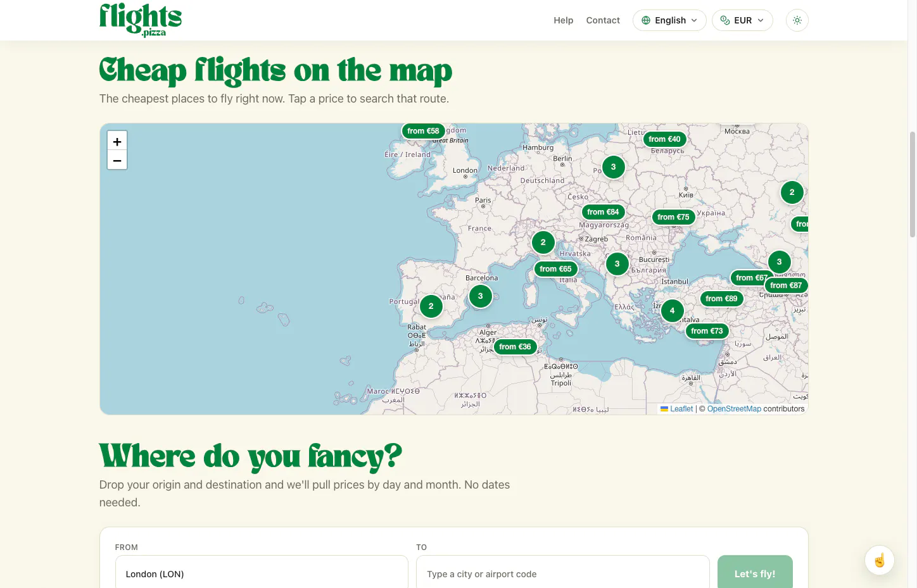The width and height of the screenshot is (917, 588).
Task: Click the page vertical scrollbar
Action: tap(913, 184)
